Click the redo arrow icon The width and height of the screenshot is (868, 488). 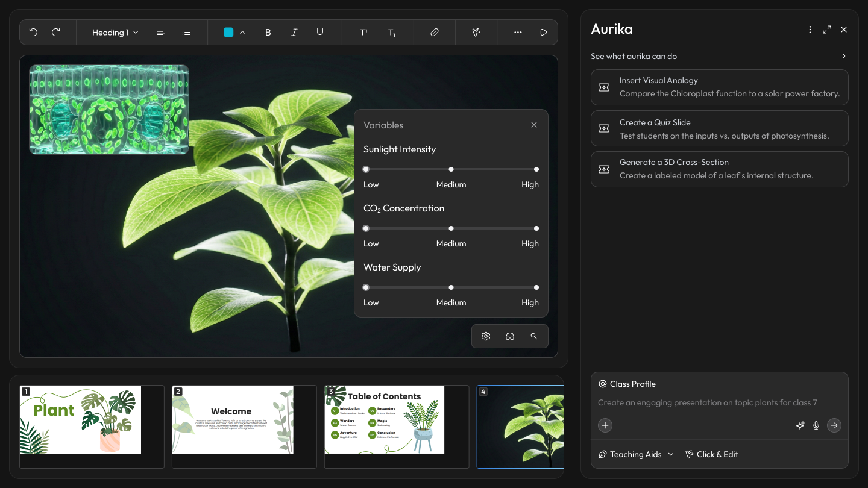coord(56,33)
